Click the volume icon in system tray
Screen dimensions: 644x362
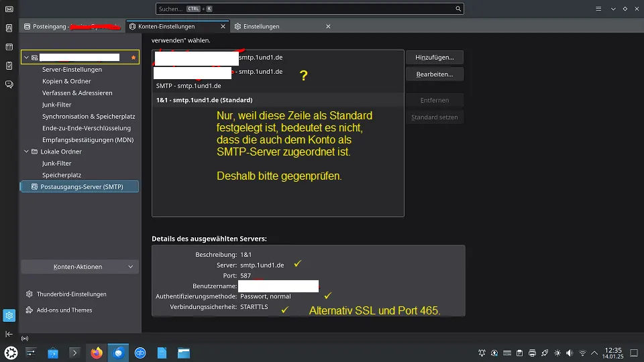[570, 353]
